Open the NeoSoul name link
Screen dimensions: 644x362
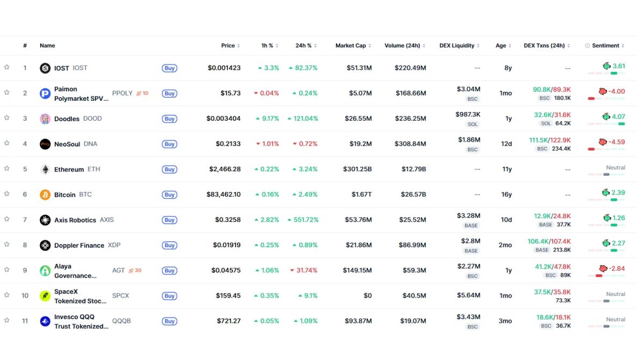(x=67, y=144)
